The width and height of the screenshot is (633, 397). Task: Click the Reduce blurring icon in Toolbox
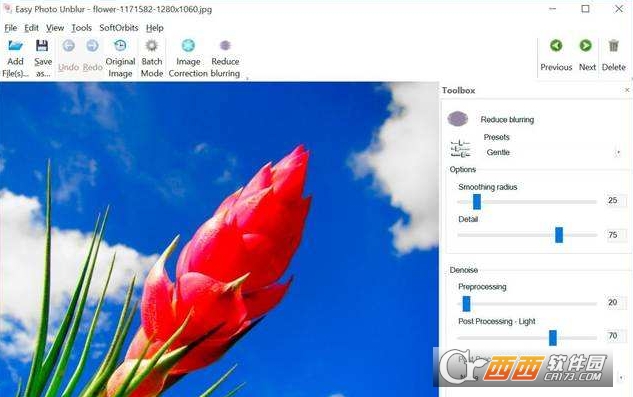pyautogui.click(x=458, y=119)
